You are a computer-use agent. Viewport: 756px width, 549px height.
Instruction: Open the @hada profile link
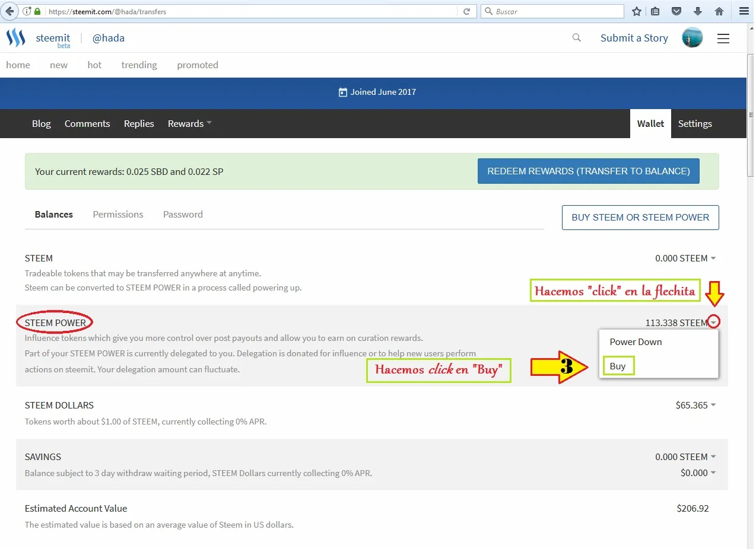(109, 38)
